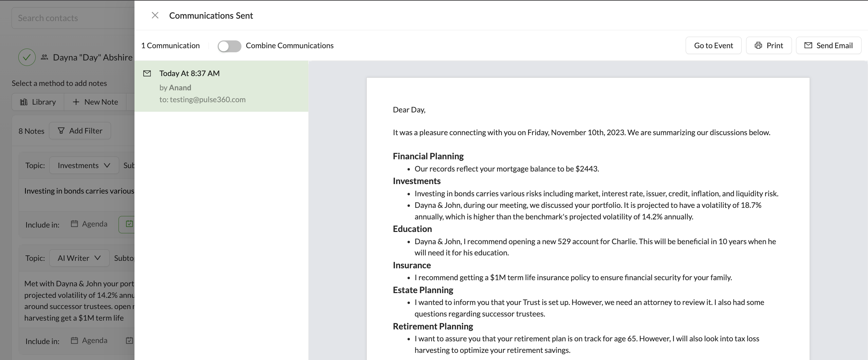Viewport: 868px width, 360px height.
Task: Select the Today At 8:37 AM communication
Action: click(221, 86)
